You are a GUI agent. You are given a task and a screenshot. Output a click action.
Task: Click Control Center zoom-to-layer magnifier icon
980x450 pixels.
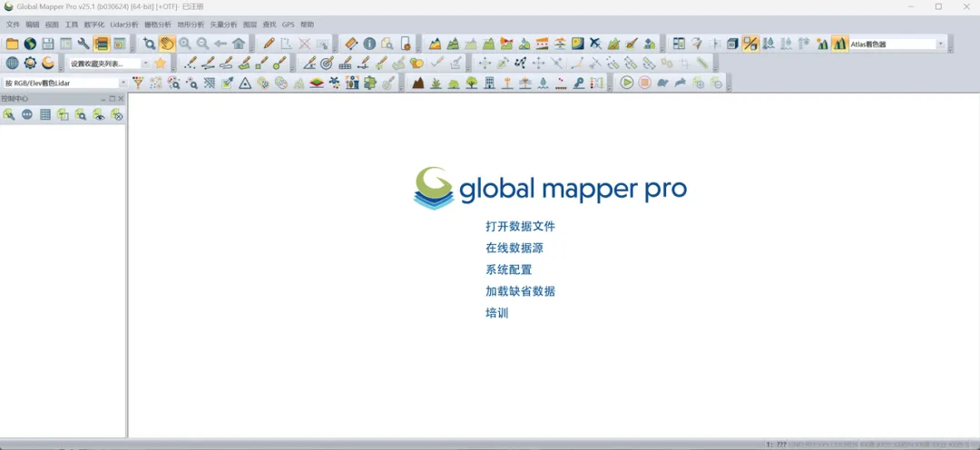click(81, 114)
